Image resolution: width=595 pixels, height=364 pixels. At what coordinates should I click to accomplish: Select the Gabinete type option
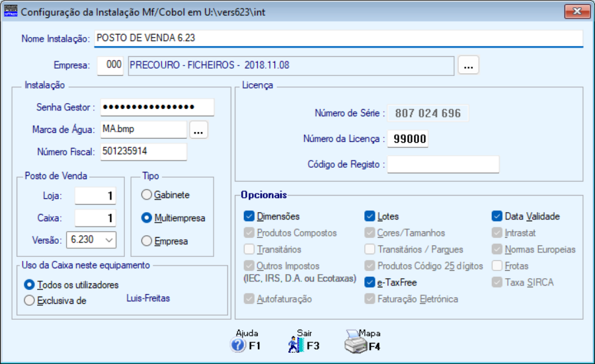(x=146, y=196)
